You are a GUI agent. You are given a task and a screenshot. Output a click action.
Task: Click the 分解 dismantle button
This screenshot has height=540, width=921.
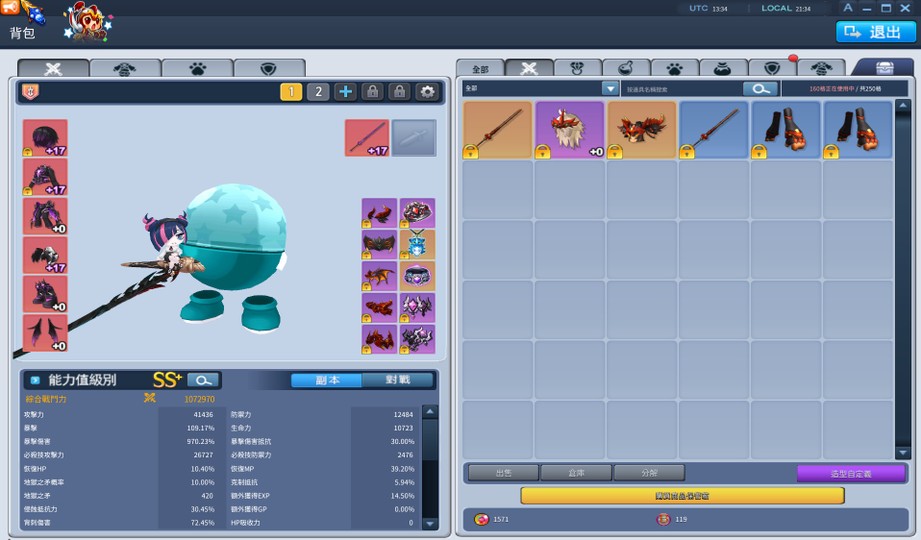click(x=649, y=472)
